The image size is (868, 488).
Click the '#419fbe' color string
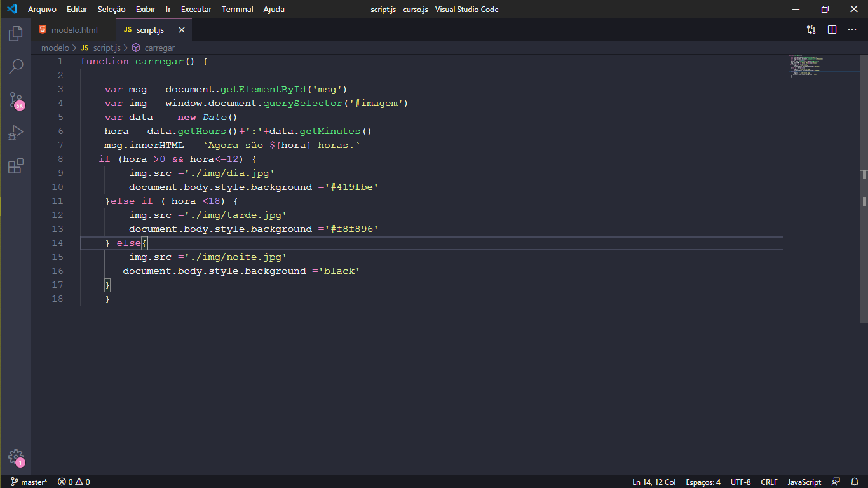point(351,187)
